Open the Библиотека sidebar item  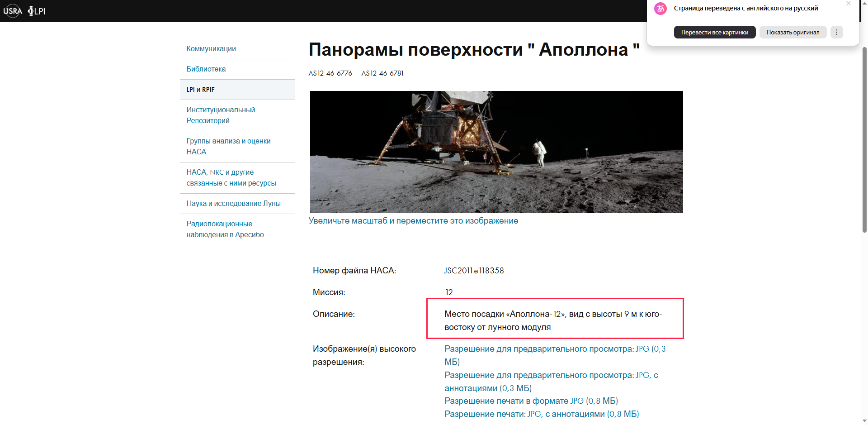206,69
